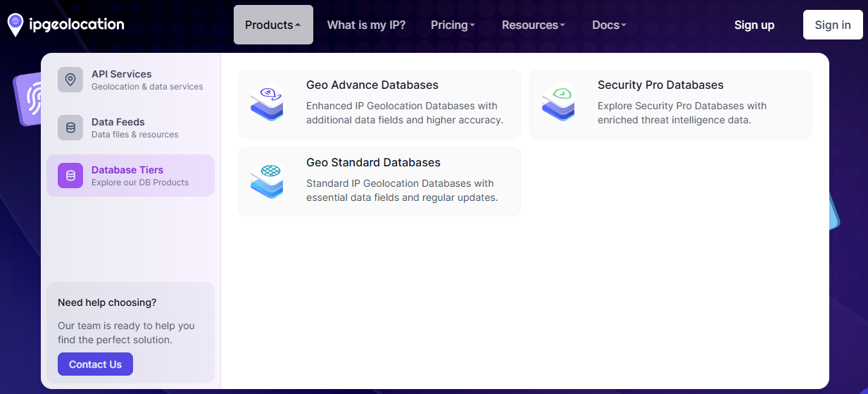Screen dimensions: 868x394
Task: Click the purple Database Tiers icon
Action: click(70, 176)
